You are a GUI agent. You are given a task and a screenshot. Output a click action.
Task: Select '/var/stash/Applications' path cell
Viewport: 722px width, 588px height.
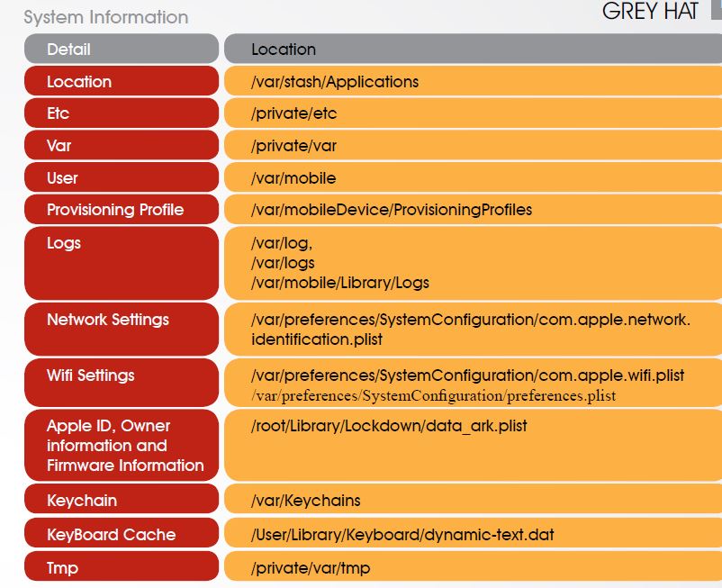click(x=473, y=81)
